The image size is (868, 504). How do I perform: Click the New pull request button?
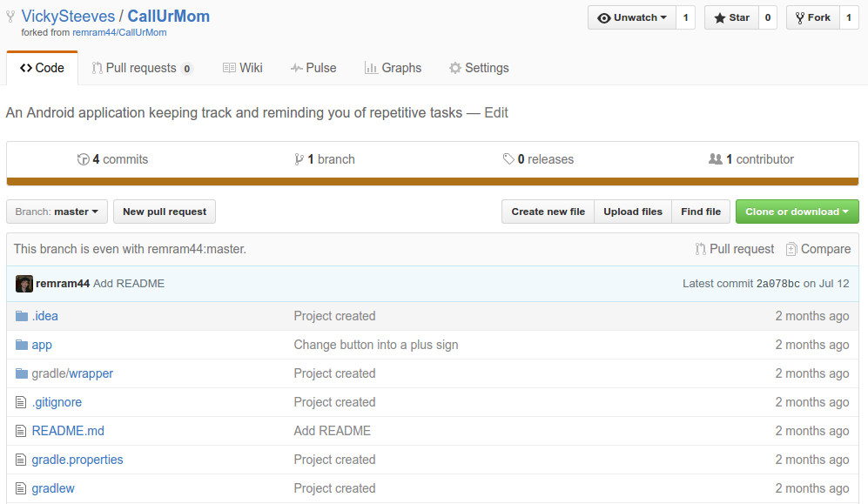click(x=165, y=212)
